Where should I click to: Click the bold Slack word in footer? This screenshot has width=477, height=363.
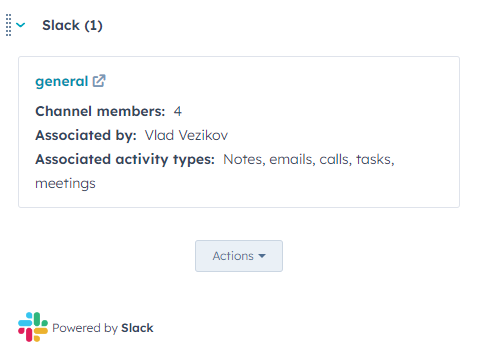tap(137, 328)
